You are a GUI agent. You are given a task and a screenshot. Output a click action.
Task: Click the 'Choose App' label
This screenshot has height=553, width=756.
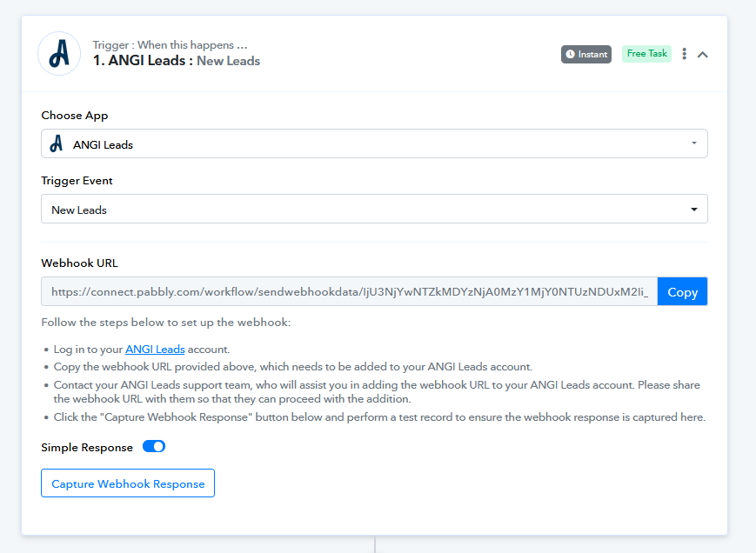(x=75, y=116)
